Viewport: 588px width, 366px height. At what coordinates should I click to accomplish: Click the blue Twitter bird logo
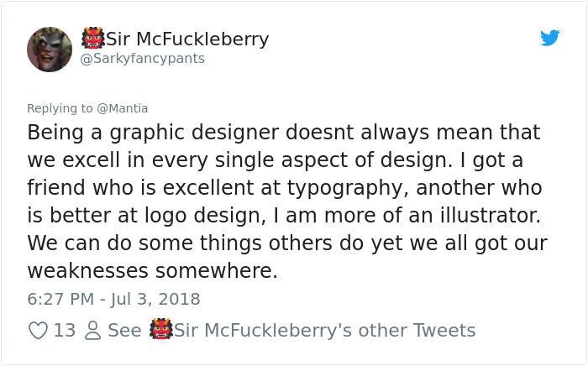click(x=550, y=38)
